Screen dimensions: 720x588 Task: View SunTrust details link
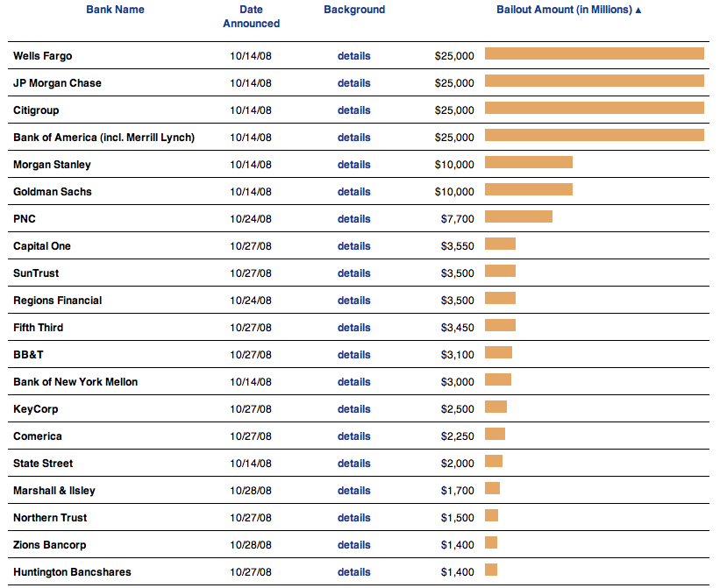[x=354, y=273]
